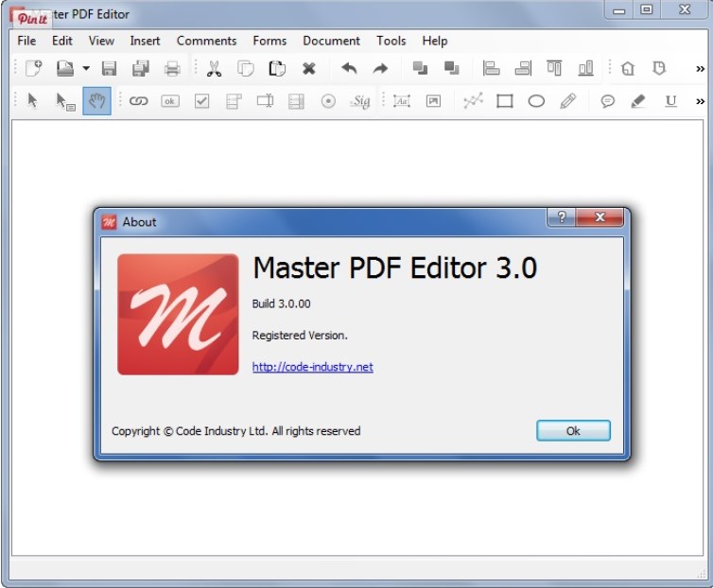This screenshot has height=588, width=713.
Task: Open the View menu
Action: pos(101,41)
